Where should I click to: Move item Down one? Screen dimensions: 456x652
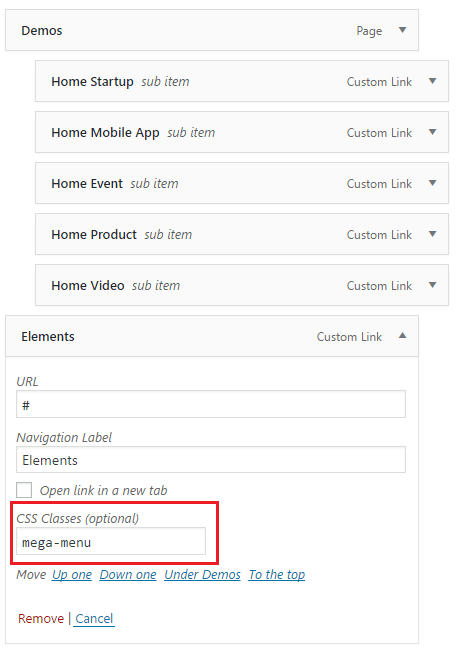128,575
